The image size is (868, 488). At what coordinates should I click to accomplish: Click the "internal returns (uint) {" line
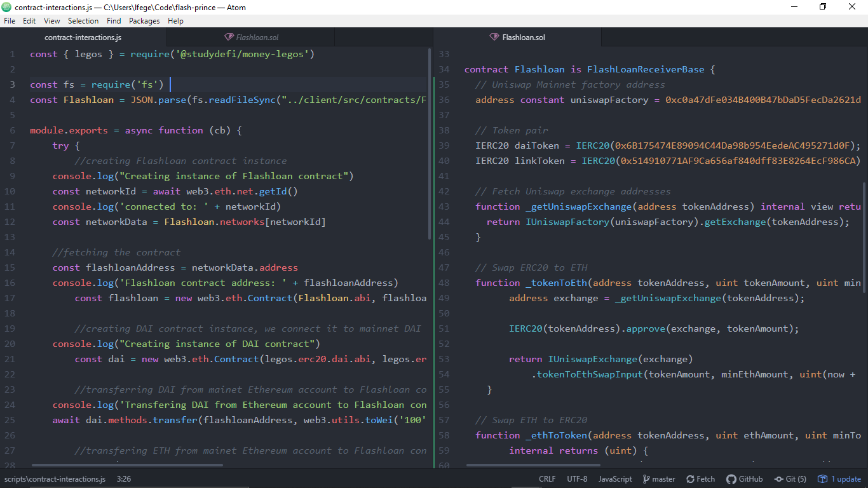click(578, 451)
